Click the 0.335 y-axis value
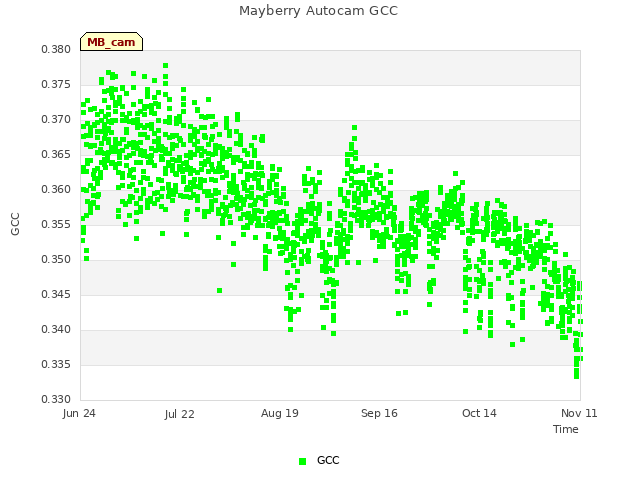The image size is (640, 480). (56, 364)
